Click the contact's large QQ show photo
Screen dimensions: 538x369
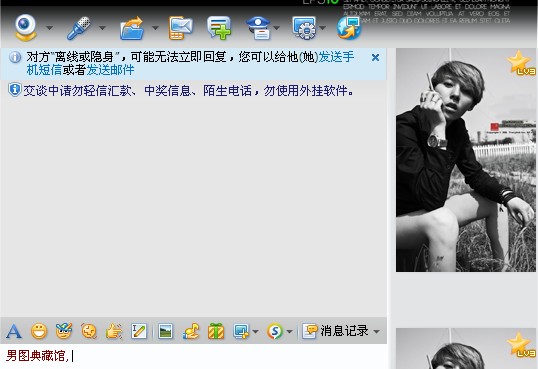pos(466,160)
